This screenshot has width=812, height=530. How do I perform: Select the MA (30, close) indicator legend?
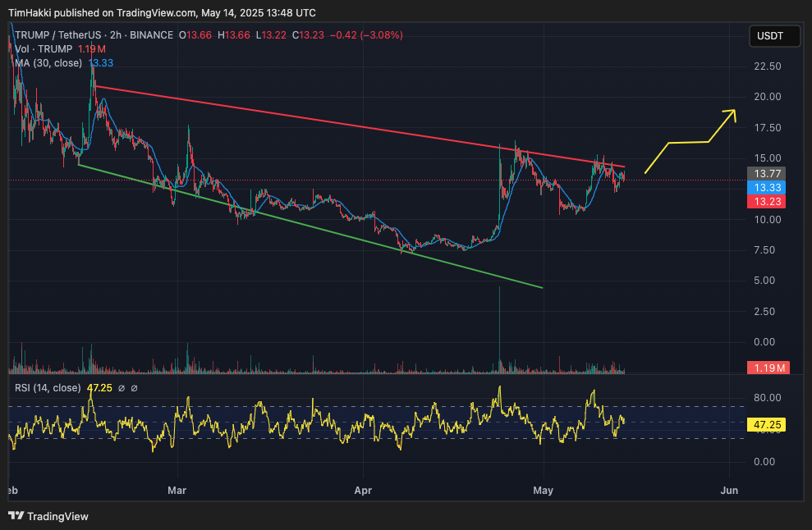point(48,63)
